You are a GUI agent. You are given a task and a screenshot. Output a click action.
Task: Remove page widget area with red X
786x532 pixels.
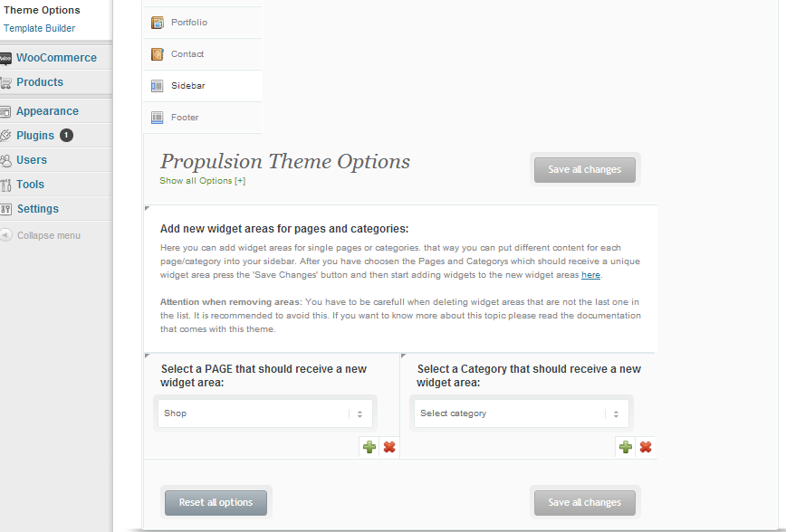[389, 447]
